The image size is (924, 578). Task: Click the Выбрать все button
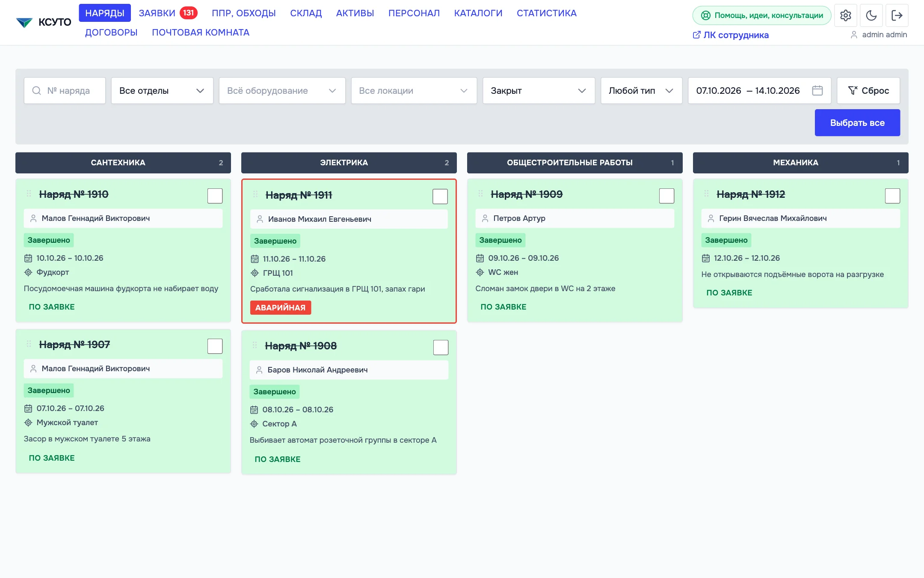click(857, 122)
